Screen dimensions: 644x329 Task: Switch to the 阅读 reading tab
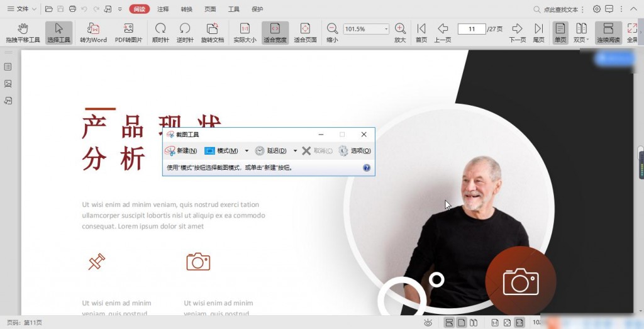pyautogui.click(x=139, y=9)
